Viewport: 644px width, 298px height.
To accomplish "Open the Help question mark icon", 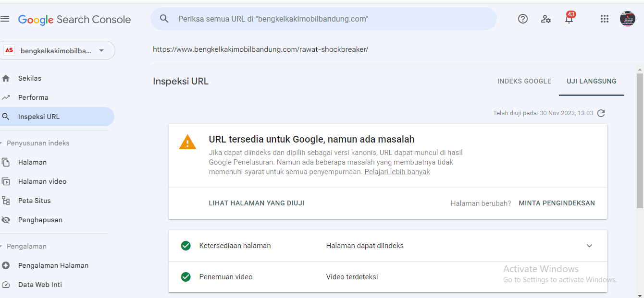I will (x=523, y=19).
